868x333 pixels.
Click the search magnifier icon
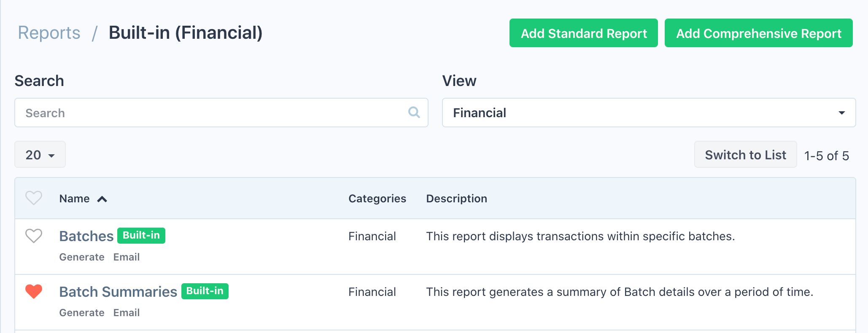pos(414,112)
